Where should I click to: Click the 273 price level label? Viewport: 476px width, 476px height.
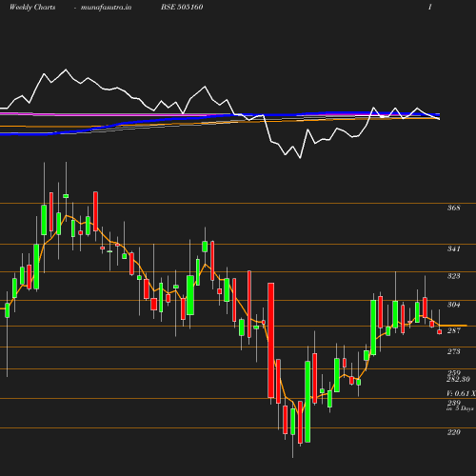[x=453, y=351]
